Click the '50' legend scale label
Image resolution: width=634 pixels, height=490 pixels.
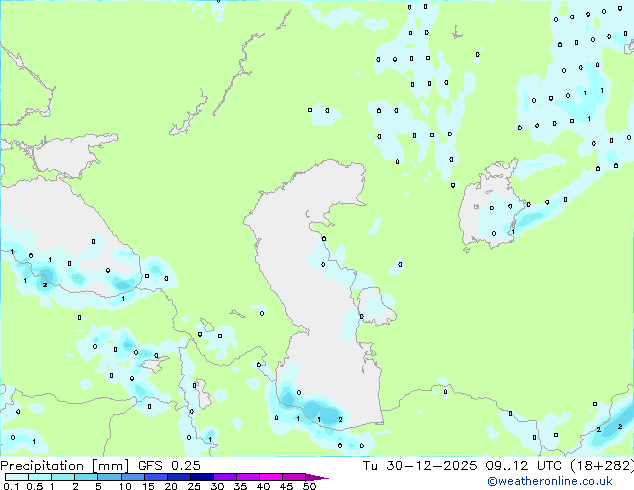[309, 486]
